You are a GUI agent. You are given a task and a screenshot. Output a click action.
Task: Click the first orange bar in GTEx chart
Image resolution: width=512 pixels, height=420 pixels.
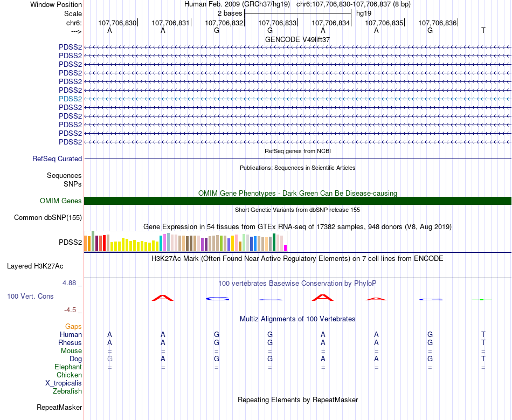86,243
